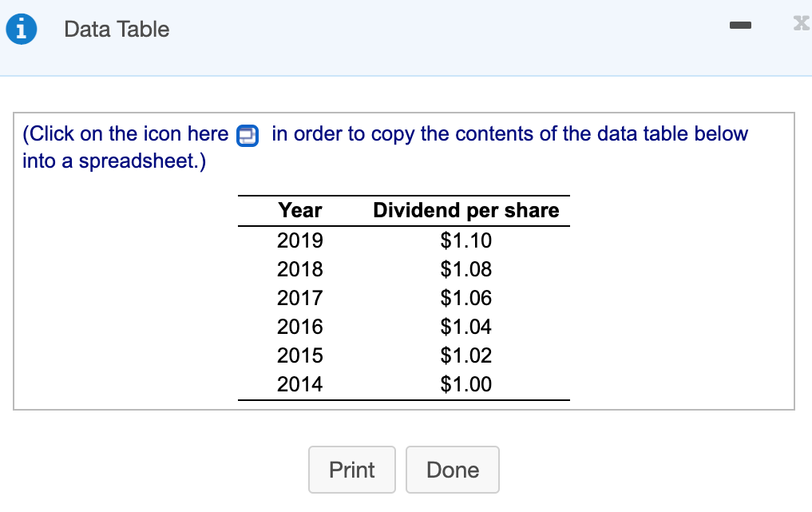
Task: Select the $1.08 dividend value
Action: [466, 269]
